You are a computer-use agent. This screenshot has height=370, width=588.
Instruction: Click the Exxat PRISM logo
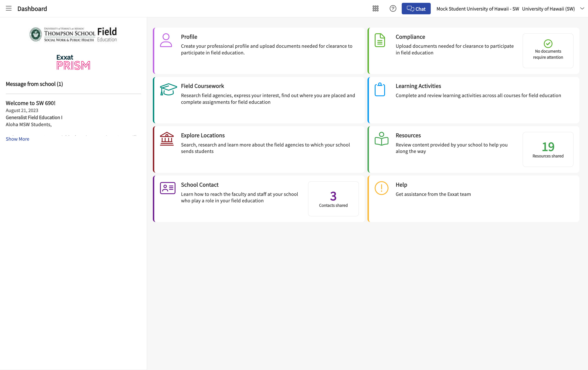click(x=73, y=62)
